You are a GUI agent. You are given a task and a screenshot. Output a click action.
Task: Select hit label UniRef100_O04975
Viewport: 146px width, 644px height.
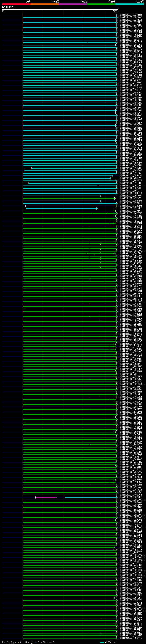[131, 233]
